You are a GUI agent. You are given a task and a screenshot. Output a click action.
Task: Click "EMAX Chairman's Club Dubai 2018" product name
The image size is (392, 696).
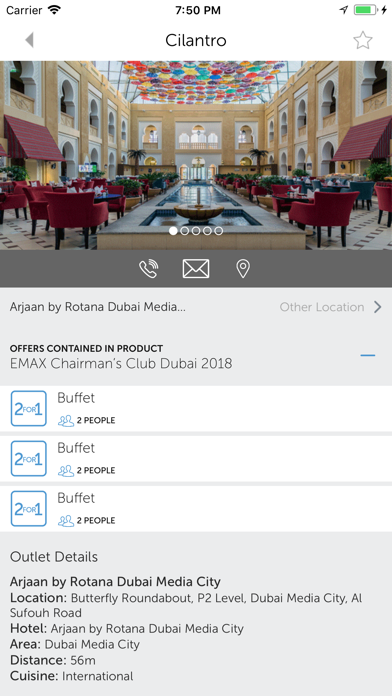point(121,364)
